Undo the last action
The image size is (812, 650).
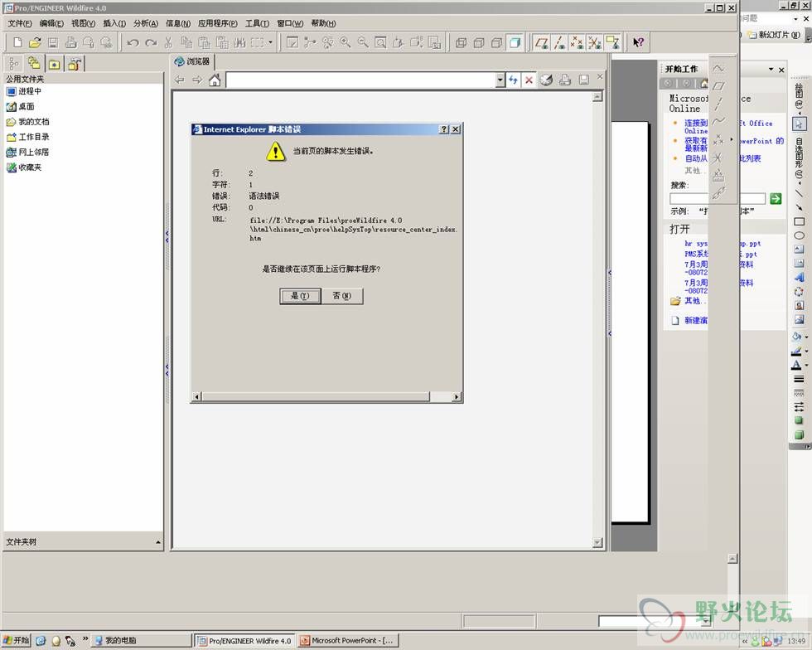133,42
